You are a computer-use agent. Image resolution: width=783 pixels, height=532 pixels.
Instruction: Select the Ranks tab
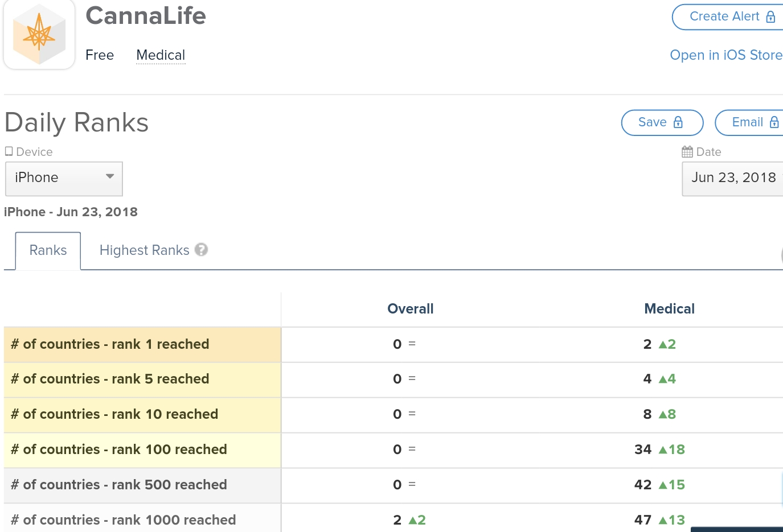coord(48,250)
